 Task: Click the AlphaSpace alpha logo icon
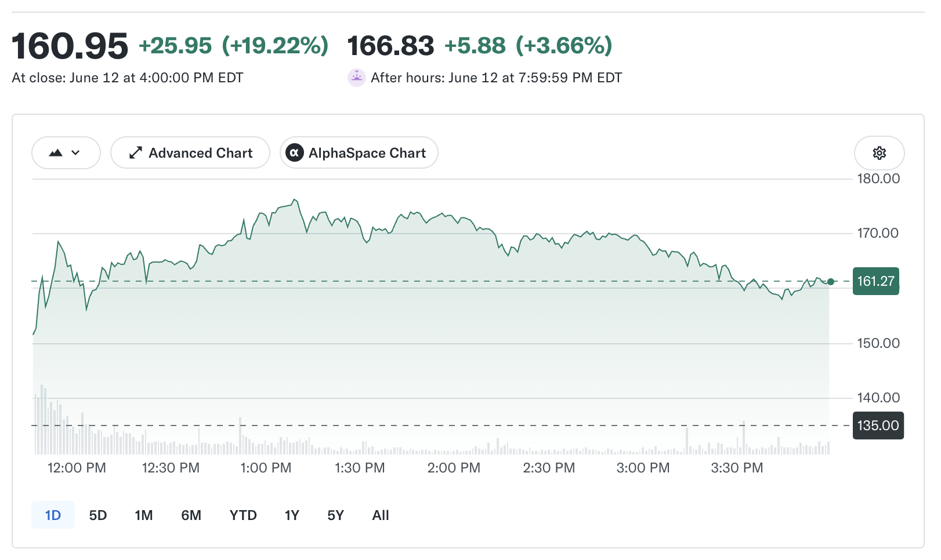(x=295, y=153)
